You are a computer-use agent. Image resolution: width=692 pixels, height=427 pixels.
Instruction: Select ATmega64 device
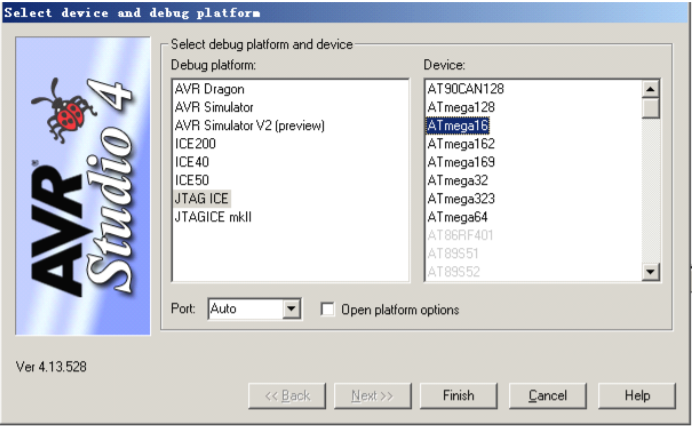pyautogui.click(x=458, y=217)
